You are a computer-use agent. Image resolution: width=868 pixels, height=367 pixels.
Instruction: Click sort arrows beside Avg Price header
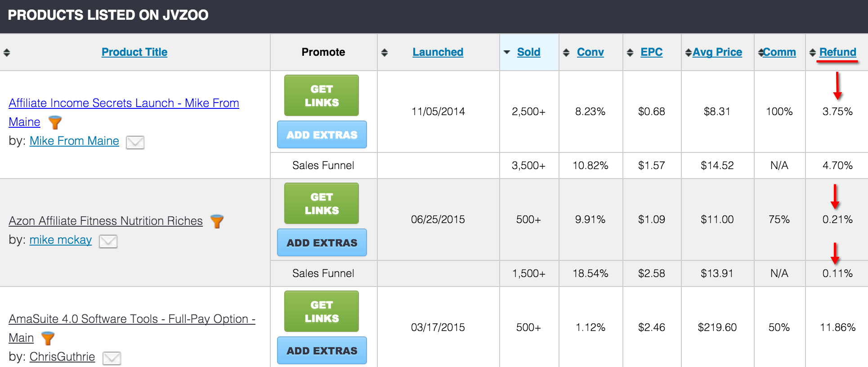[688, 53]
